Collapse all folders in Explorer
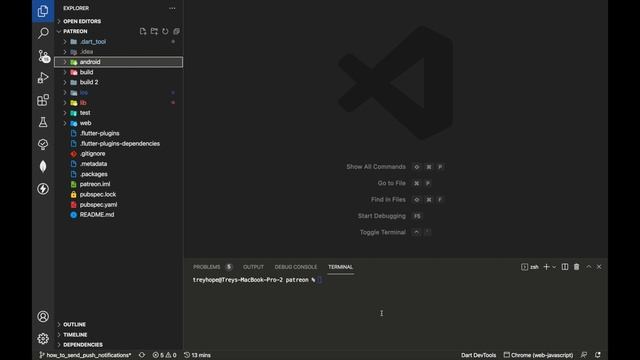 176,31
